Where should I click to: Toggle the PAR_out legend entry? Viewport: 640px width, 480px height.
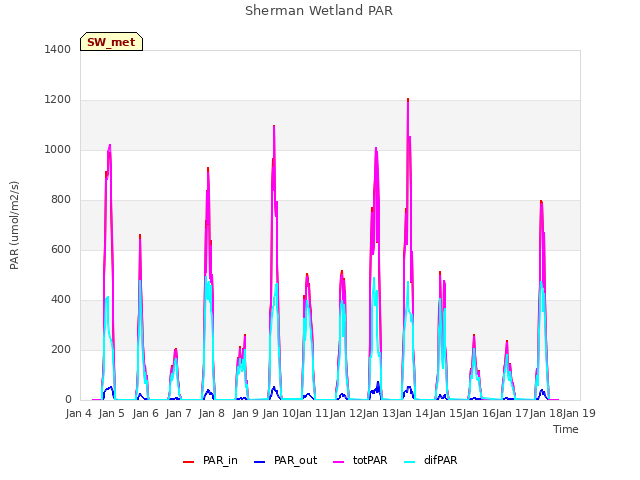pyautogui.click(x=285, y=460)
